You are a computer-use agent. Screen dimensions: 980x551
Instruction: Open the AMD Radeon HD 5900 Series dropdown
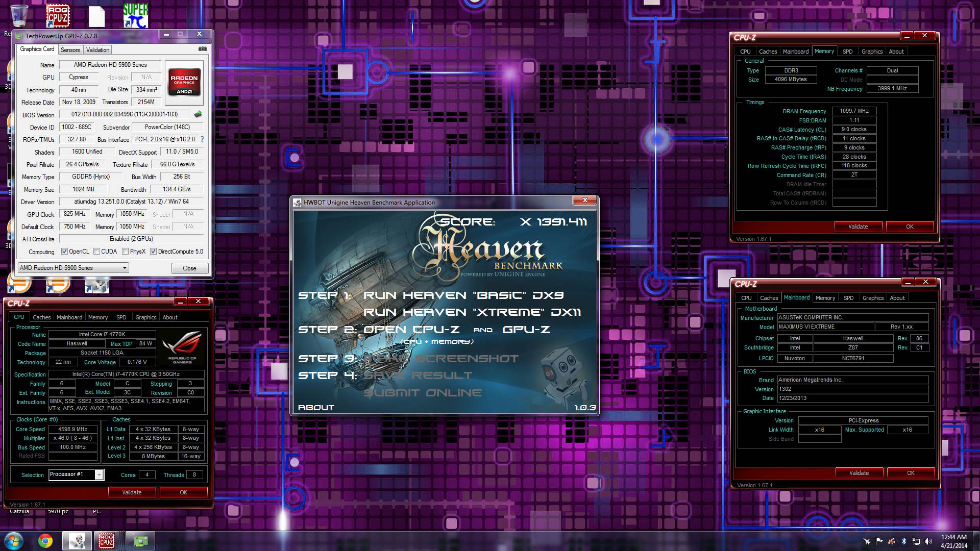click(x=73, y=268)
